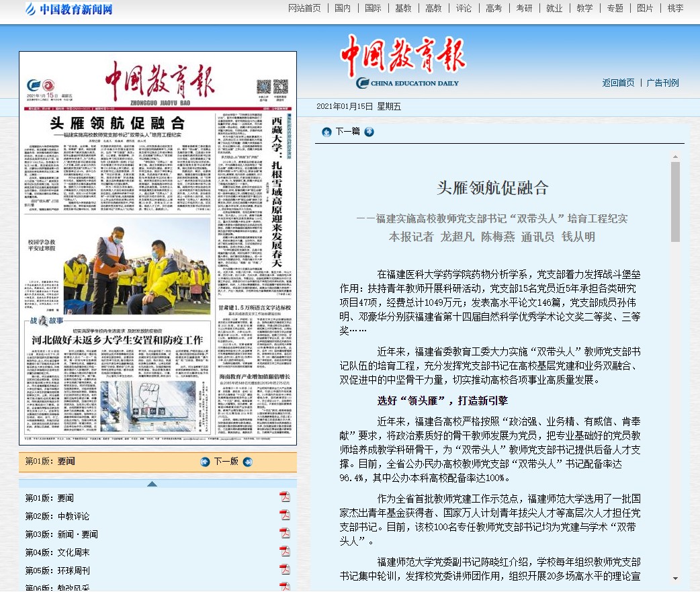Click the previous page up-arrow icon

pos(205,462)
